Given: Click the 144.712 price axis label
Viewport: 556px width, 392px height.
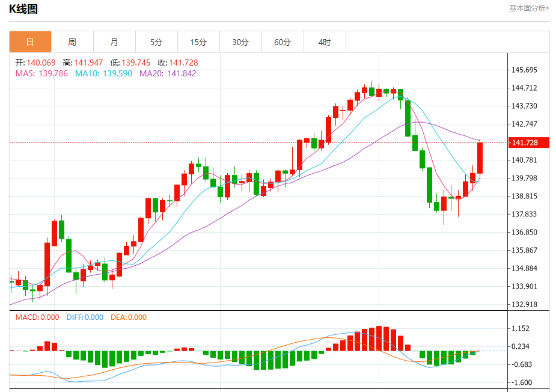Looking at the screenshot, I should [x=524, y=88].
